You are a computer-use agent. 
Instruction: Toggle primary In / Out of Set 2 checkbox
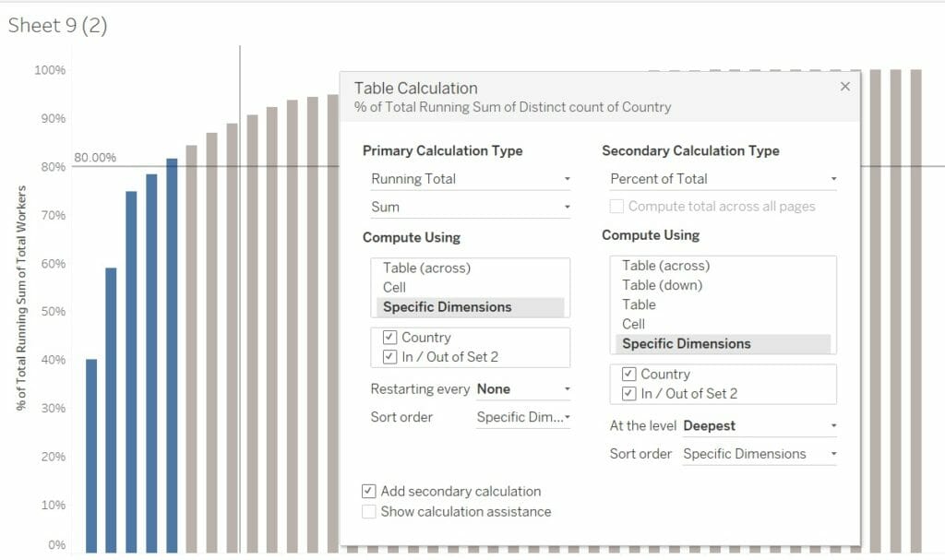[389, 357]
